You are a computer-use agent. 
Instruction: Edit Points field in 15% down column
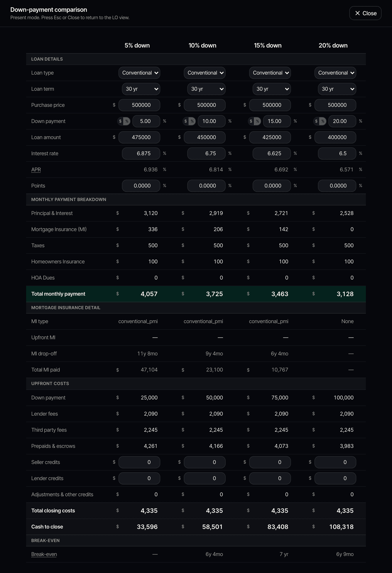[x=272, y=186]
